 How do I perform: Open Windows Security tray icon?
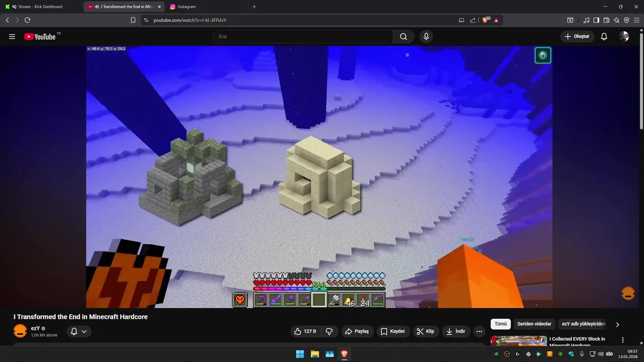coord(571,354)
